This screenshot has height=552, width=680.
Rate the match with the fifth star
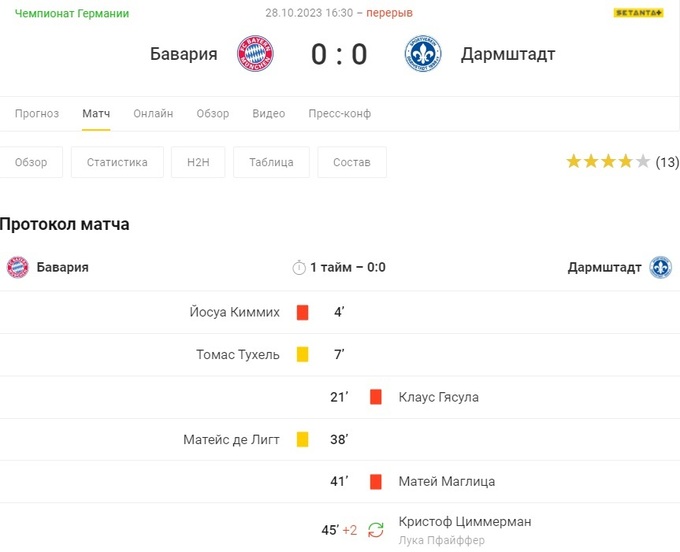(643, 162)
